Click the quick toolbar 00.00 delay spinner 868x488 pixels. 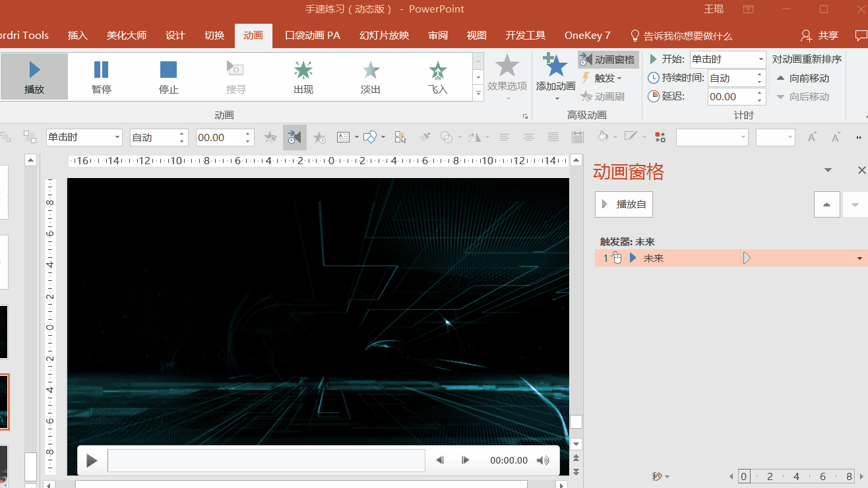(x=225, y=137)
